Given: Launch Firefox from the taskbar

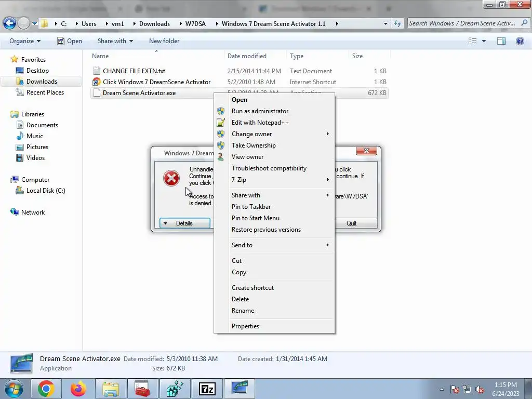Looking at the screenshot, I should 78,389.
